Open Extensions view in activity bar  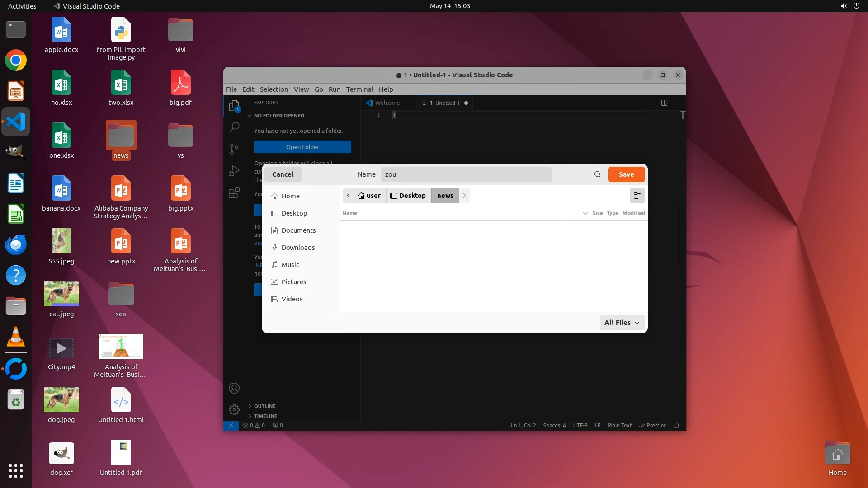pos(234,193)
